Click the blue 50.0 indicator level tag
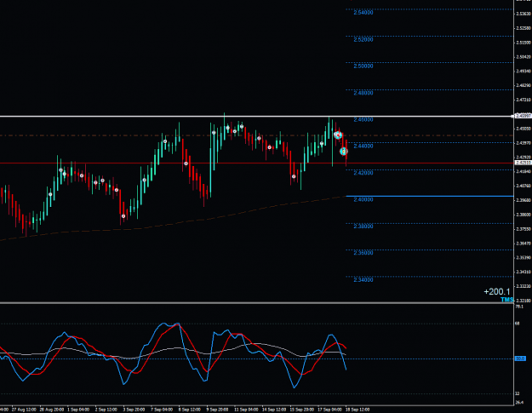Viewport: 532px width, 413px height. click(x=520, y=359)
